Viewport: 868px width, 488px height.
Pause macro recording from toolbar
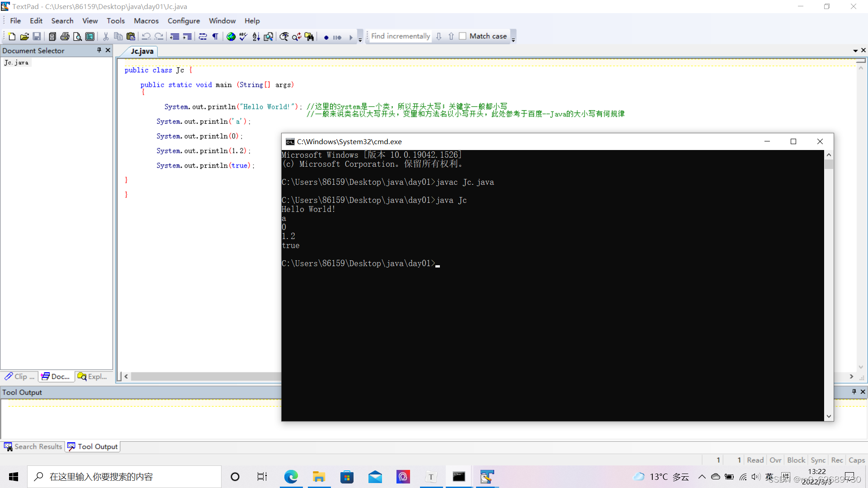pos(337,37)
